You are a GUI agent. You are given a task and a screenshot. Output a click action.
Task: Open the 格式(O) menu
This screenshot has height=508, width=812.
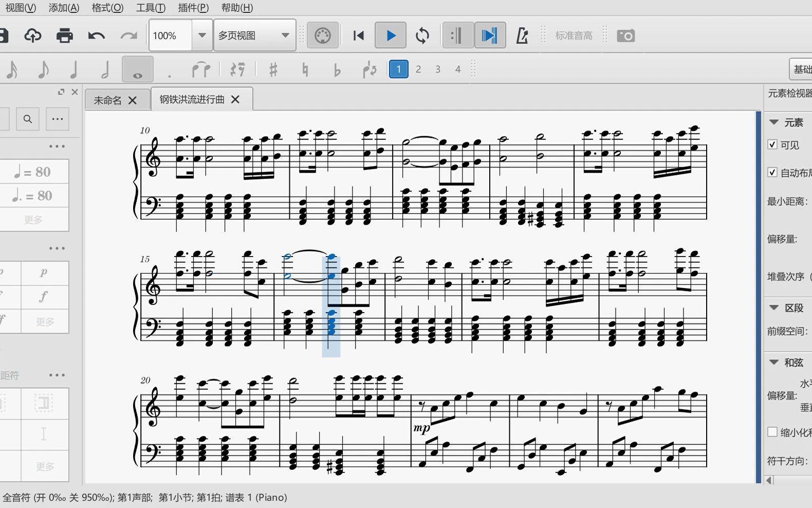point(107,8)
